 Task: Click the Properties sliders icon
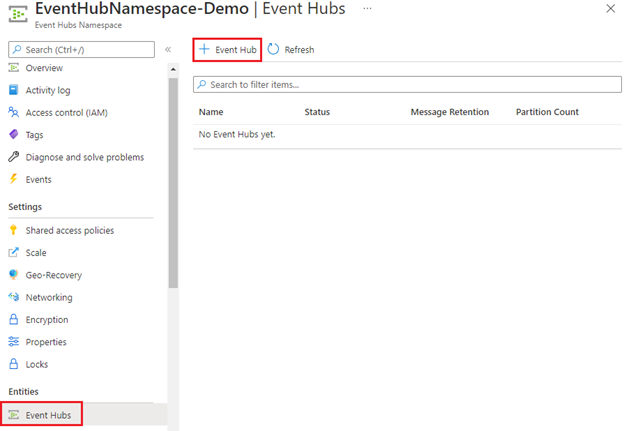14,341
